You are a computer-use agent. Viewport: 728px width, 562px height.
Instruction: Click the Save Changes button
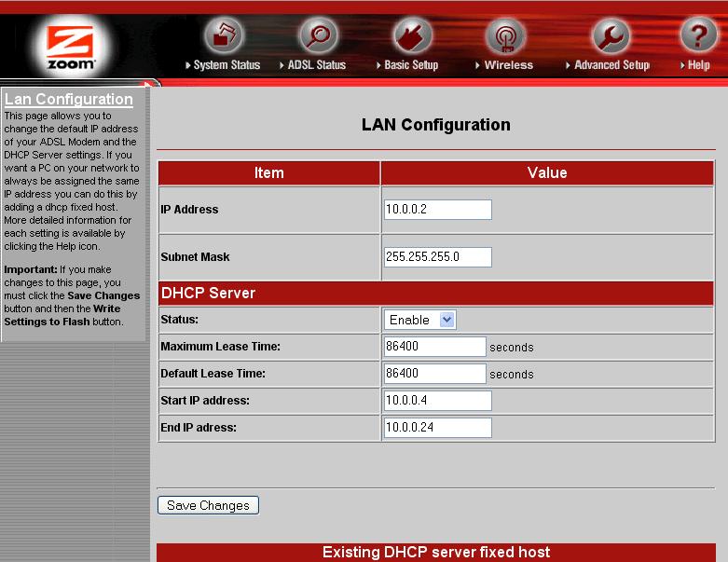[209, 505]
